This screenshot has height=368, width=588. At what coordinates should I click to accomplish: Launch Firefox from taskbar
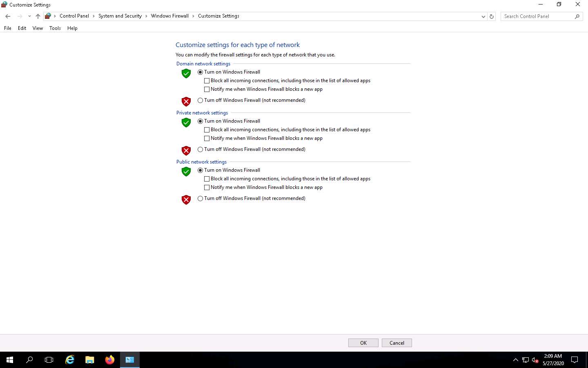pos(110,360)
